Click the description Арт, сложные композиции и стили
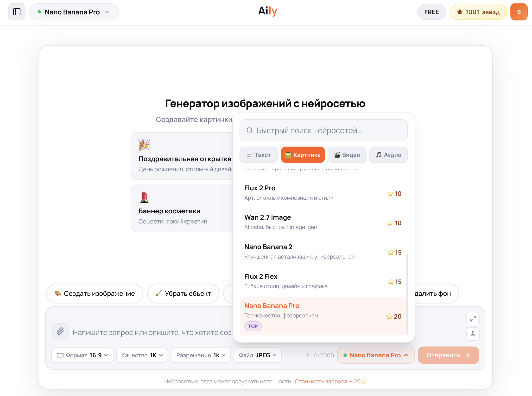 289,198
